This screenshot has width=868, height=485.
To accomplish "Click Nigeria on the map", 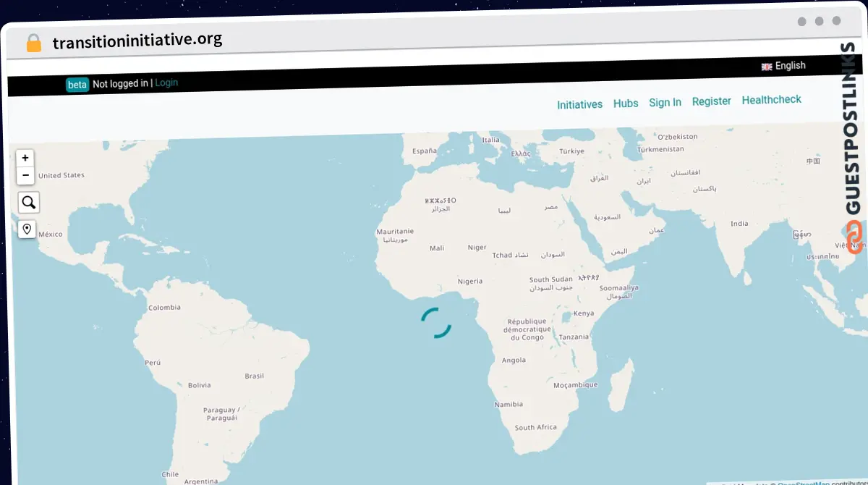I will click(470, 281).
